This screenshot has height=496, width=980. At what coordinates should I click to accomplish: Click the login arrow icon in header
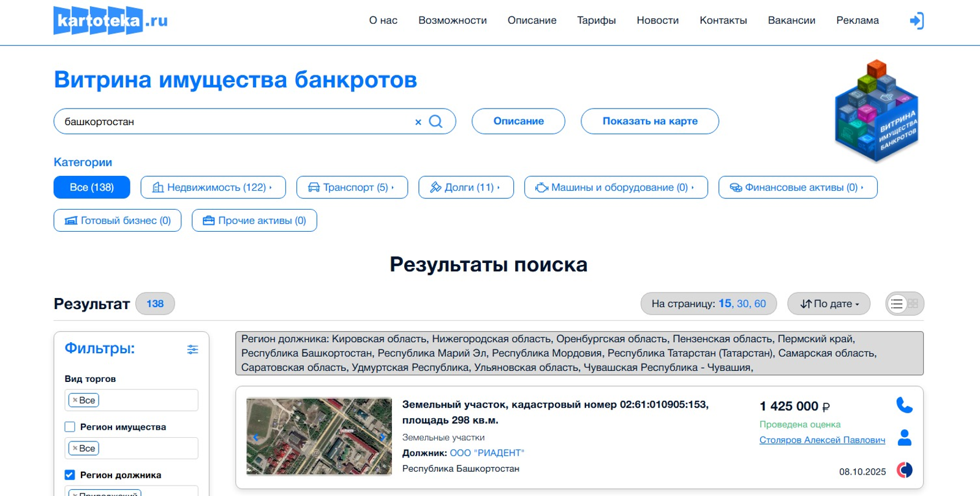coord(916,21)
